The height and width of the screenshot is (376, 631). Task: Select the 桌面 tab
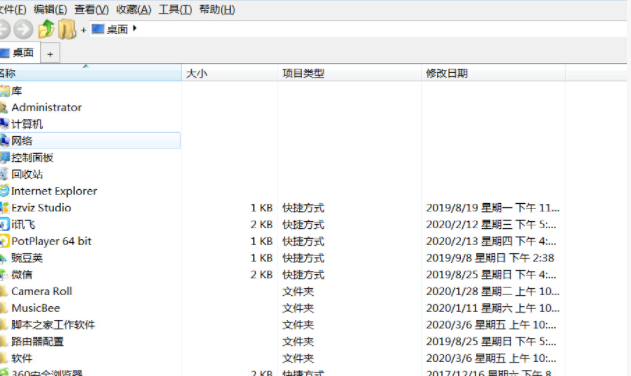pos(19,53)
